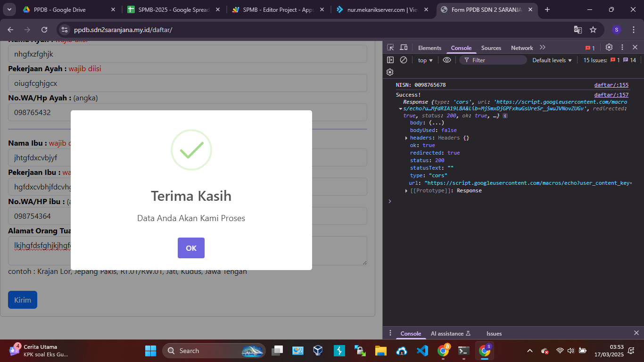Screen dimensions: 644x362
Task: Select the drawer Console tab at the bottom
Action: [411, 334]
